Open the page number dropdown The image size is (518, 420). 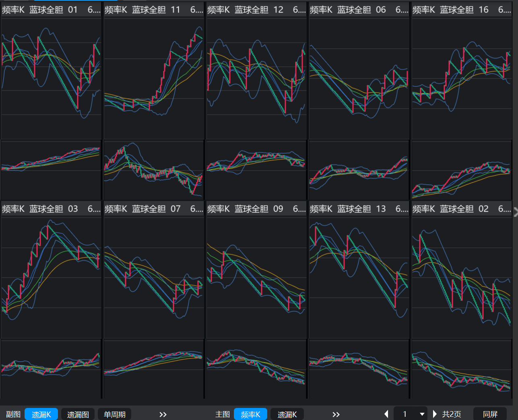click(422, 414)
